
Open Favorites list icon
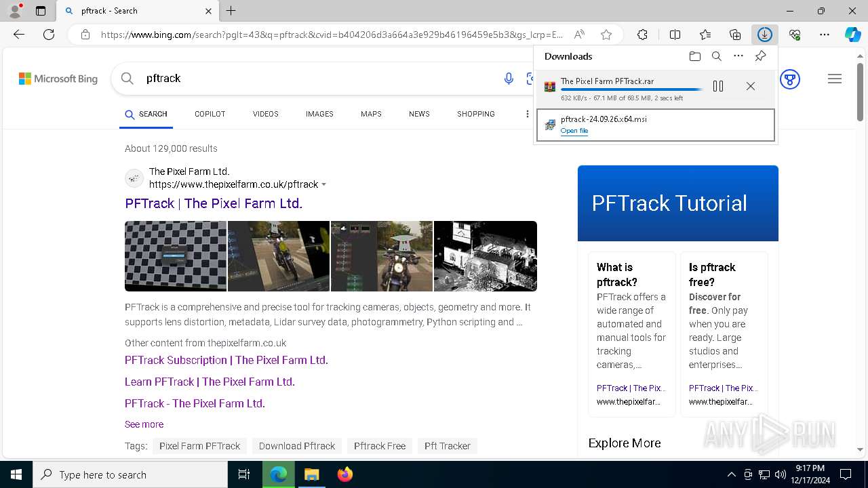tap(705, 35)
